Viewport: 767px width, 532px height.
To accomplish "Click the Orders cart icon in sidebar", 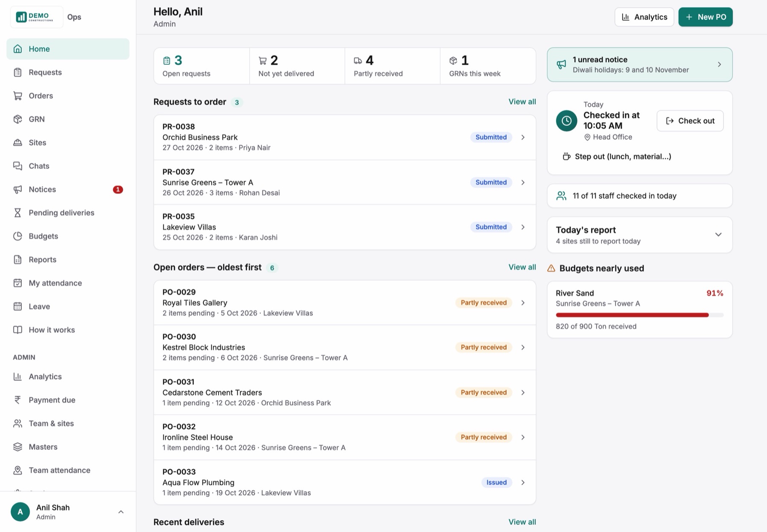I will pyautogui.click(x=17, y=96).
